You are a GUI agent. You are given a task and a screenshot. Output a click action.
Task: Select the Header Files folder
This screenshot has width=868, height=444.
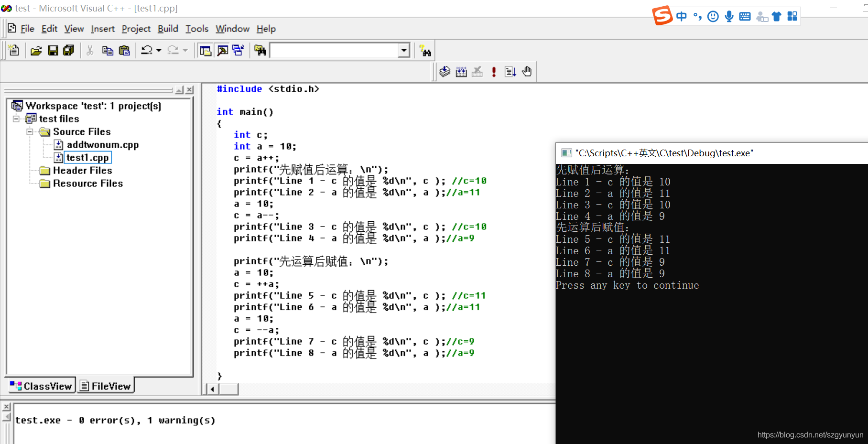point(82,170)
